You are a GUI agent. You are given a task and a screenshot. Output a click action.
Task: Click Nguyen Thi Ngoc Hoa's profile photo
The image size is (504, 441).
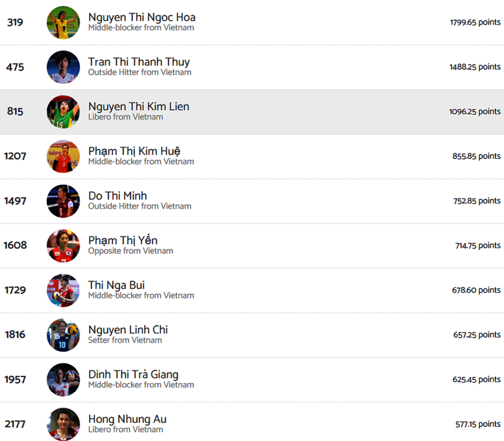[63, 23]
